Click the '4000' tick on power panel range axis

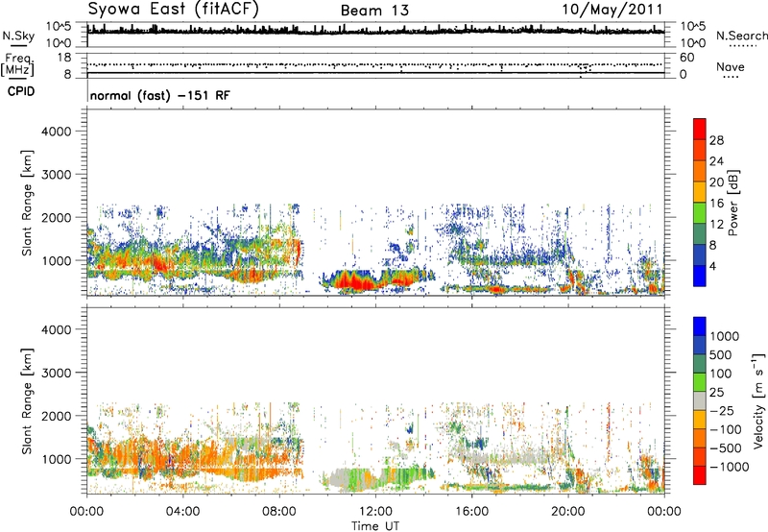tap(57, 132)
